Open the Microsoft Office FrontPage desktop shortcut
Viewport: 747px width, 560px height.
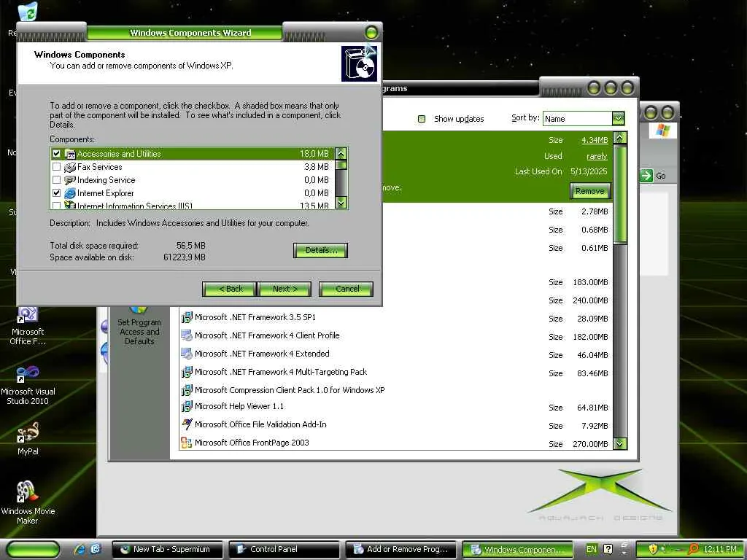28,326
